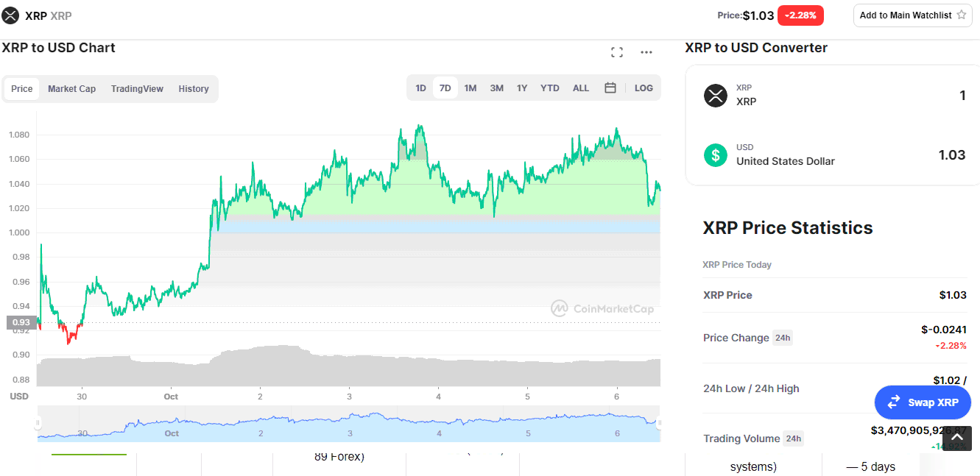The image size is (980, 476).
Task: Click the XRP amount field showing 1
Action: pyautogui.click(x=962, y=96)
